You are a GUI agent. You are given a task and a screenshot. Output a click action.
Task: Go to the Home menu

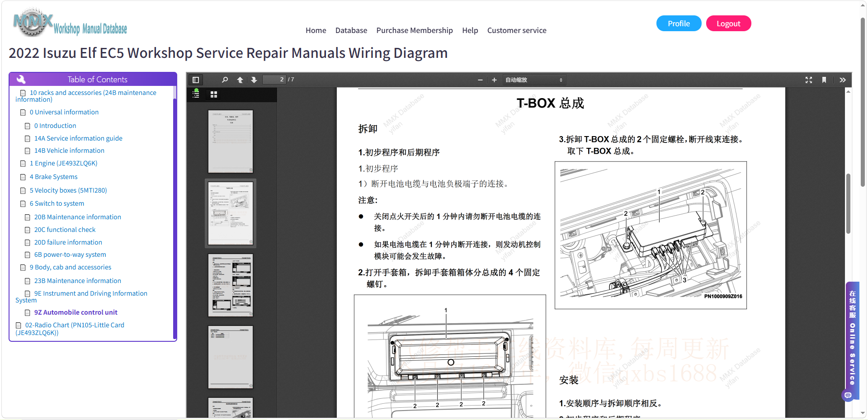316,30
